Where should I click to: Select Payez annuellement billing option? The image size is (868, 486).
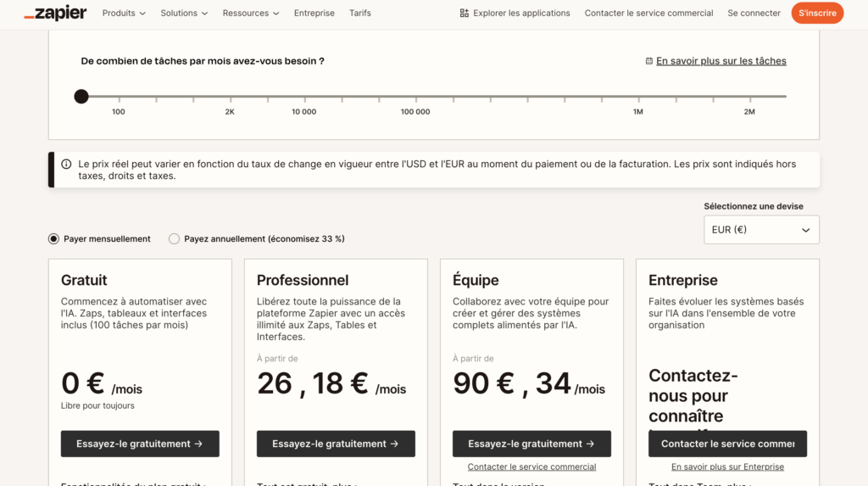tap(174, 239)
